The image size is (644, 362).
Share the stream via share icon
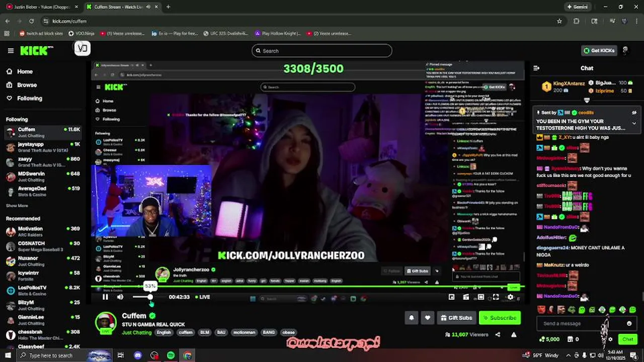tap(498, 334)
